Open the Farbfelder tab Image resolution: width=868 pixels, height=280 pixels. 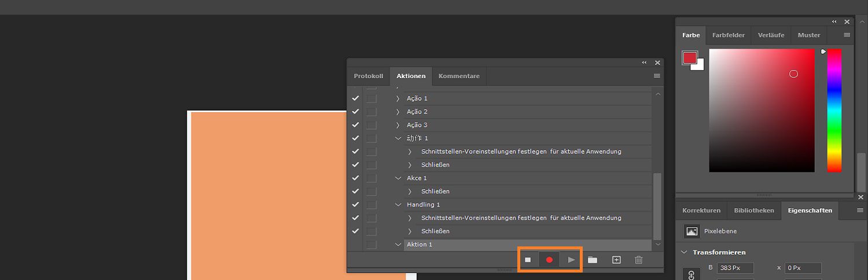[x=728, y=35]
